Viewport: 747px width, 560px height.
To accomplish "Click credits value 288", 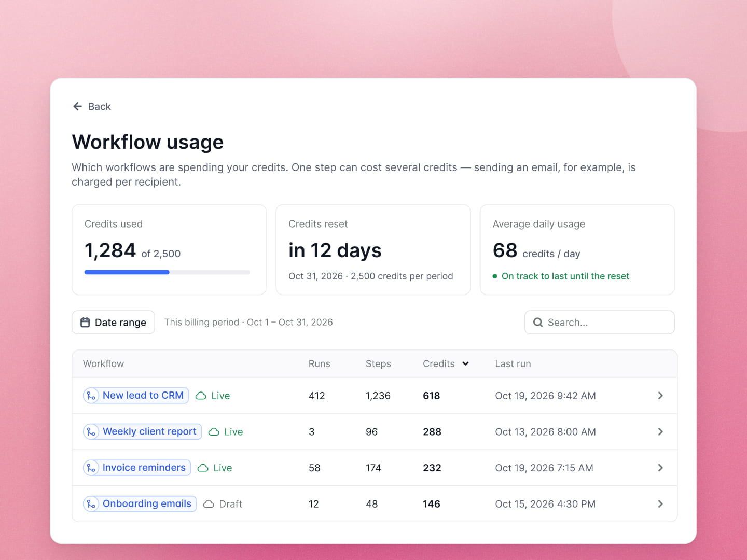I will (x=432, y=432).
